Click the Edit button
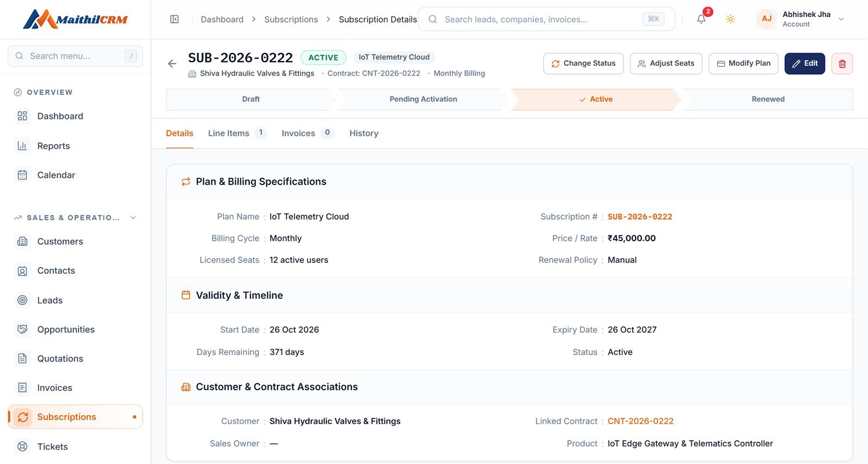This screenshot has width=868, height=464. pos(805,63)
